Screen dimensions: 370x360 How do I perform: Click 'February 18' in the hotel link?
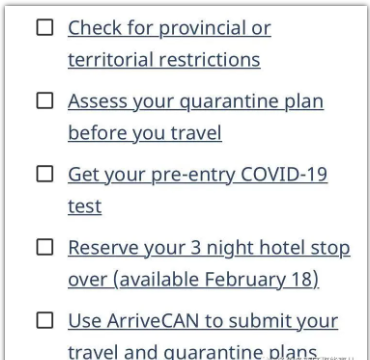click(x=258, y=279)
